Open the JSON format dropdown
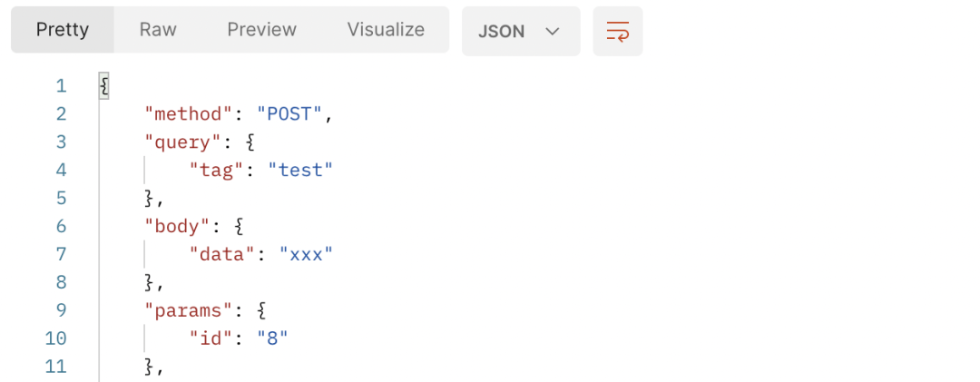This screenshot has width=980, height=382. [x=521, y=31]
